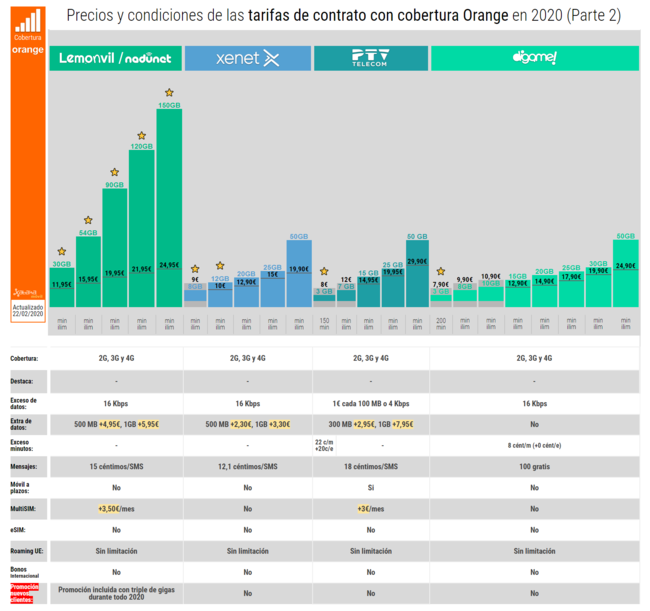Click the digame! brand logo
The height and width of the screenshot is (611, 650).
(x=534, y=59)
